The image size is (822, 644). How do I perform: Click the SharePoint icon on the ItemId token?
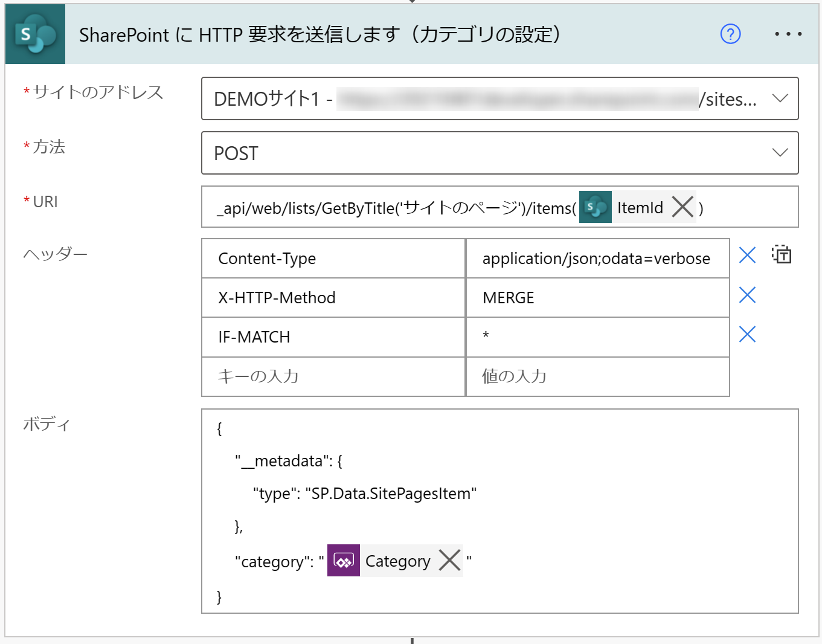click(595, 207)
